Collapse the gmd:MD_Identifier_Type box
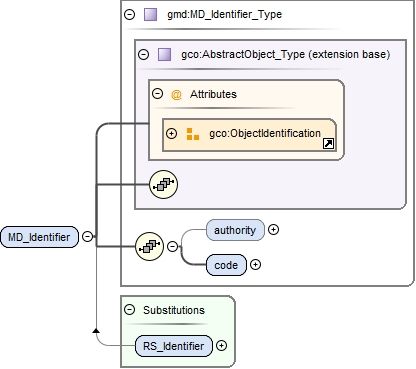 129,14
